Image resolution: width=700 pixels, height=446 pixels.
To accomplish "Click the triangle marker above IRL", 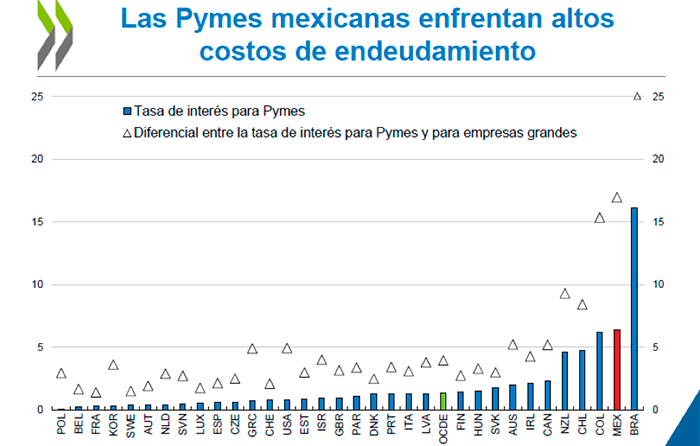I will [x=530, y=357].
